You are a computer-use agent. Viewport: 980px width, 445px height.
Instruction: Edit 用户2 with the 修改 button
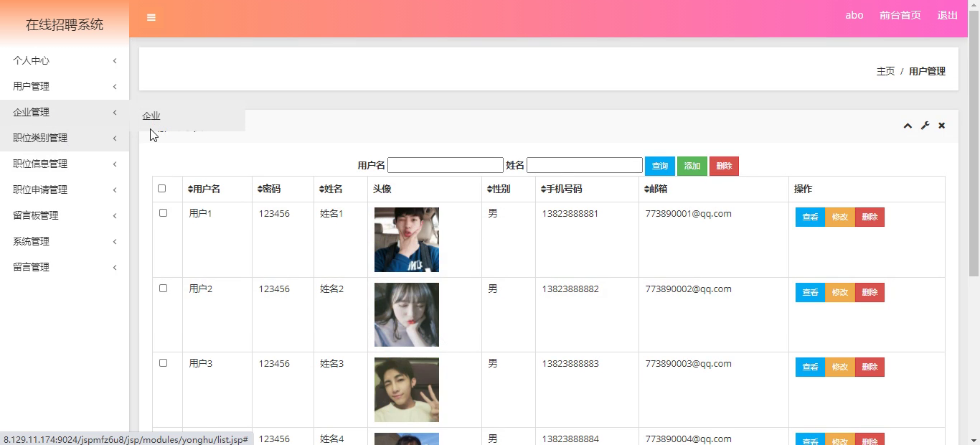pyautogui.click(x=840, y=292)
